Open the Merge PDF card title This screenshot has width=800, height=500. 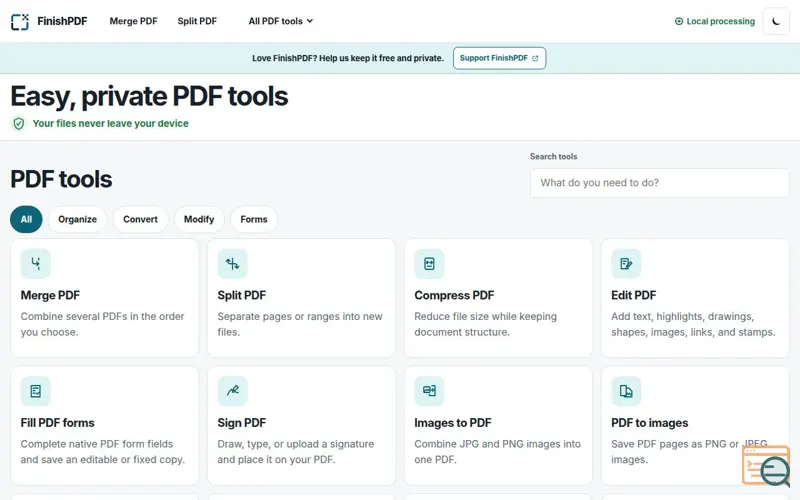click(50, 295)
